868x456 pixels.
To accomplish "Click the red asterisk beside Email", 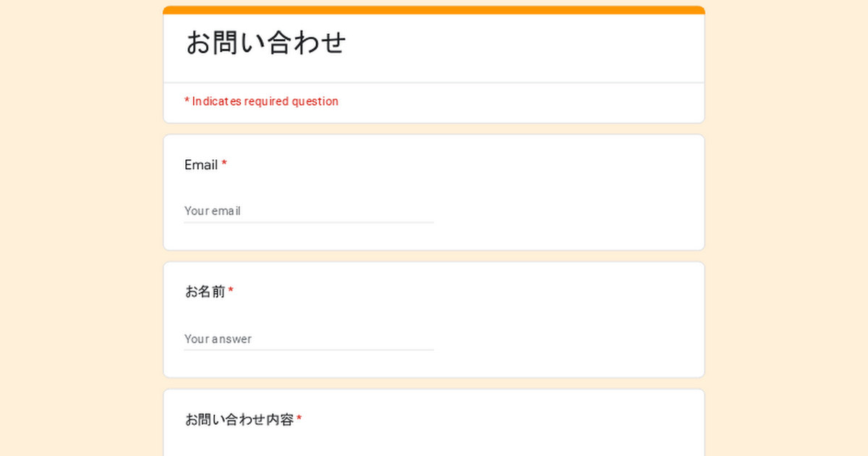I will (224, 164).
